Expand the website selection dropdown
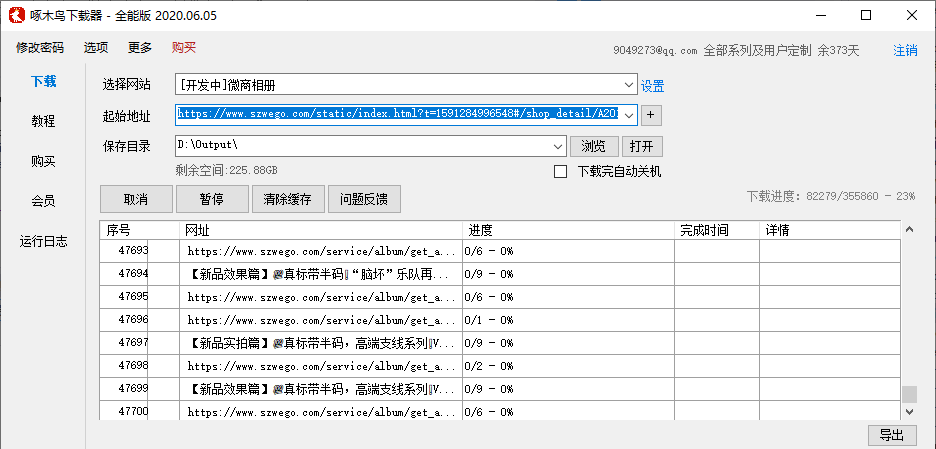The image size is (936, 449). [x=628, y=85]
